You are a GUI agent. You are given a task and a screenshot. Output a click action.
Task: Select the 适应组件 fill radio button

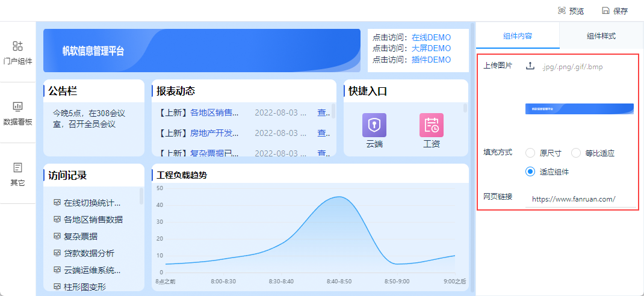coord(530,172)
